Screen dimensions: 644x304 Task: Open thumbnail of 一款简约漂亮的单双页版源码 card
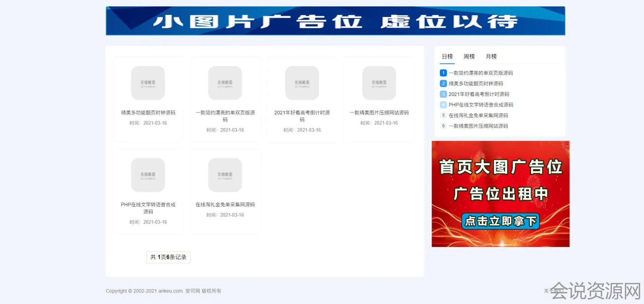click(x=225, y=83)
